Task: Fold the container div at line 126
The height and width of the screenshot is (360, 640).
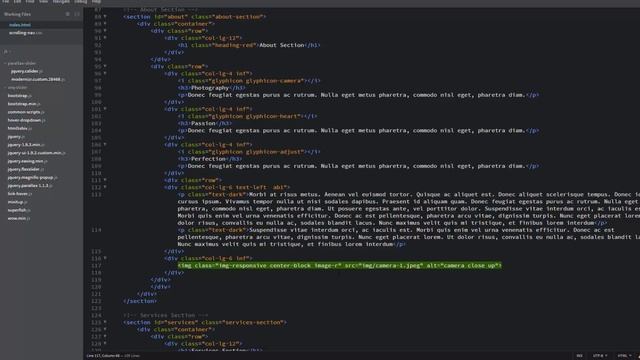Action: (x=105, y=329)
